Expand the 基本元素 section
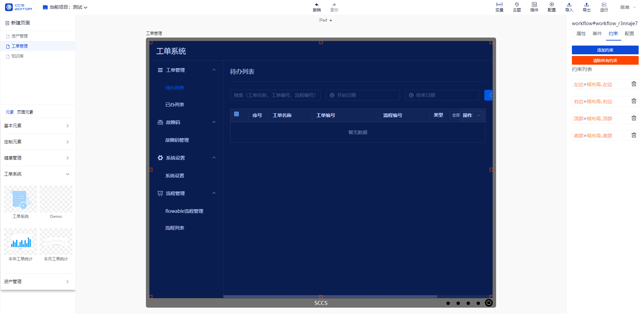644x314 pixels. (x=37, y=126)
